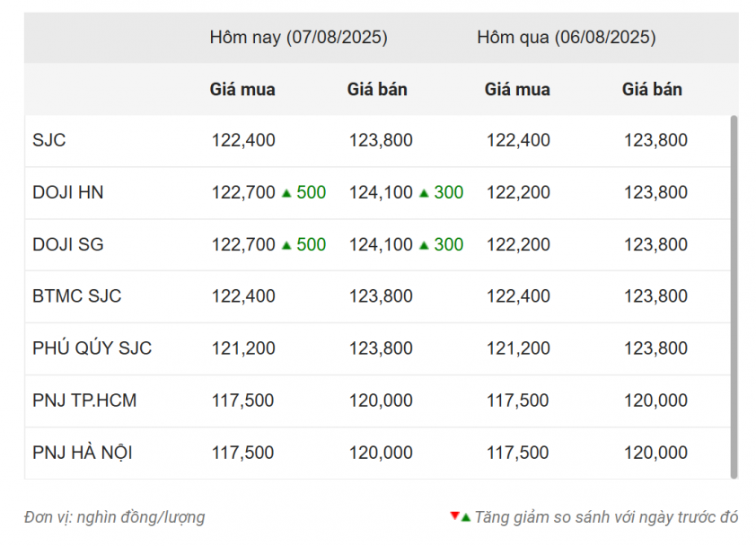The image size is (756, 546).
Task: Select the DOJI SG row label
Action: (x=68, y=244)
